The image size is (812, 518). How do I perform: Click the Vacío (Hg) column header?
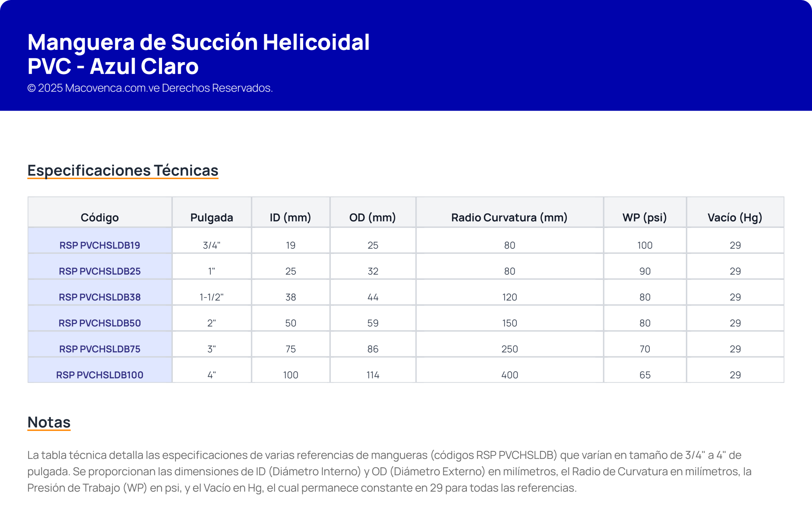735,217
